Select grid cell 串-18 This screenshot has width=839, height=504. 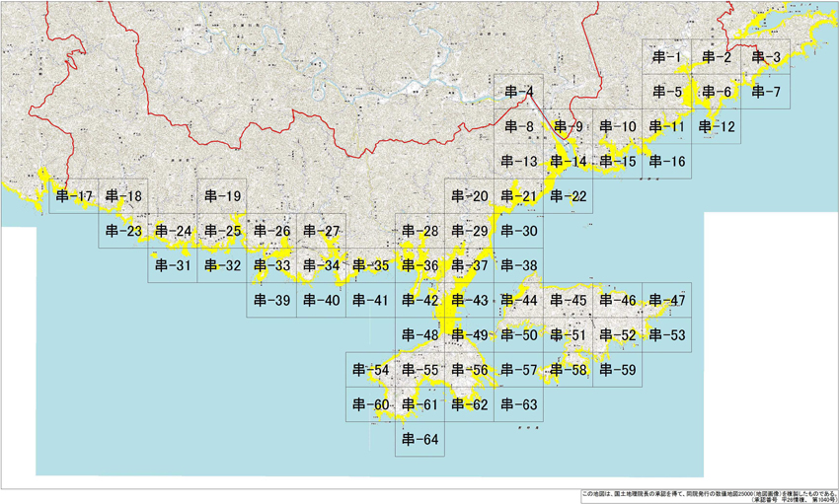coord(123,195)
